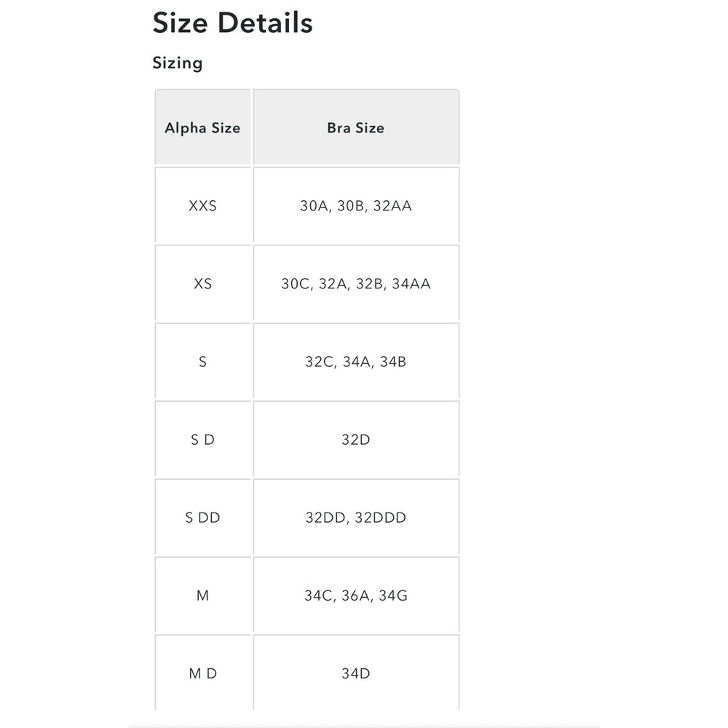This screenshot has height=728, width=728.
Task: Click the 34C, 36A, 34G cell
Action: pyautogui.click(x=356, y=596)
